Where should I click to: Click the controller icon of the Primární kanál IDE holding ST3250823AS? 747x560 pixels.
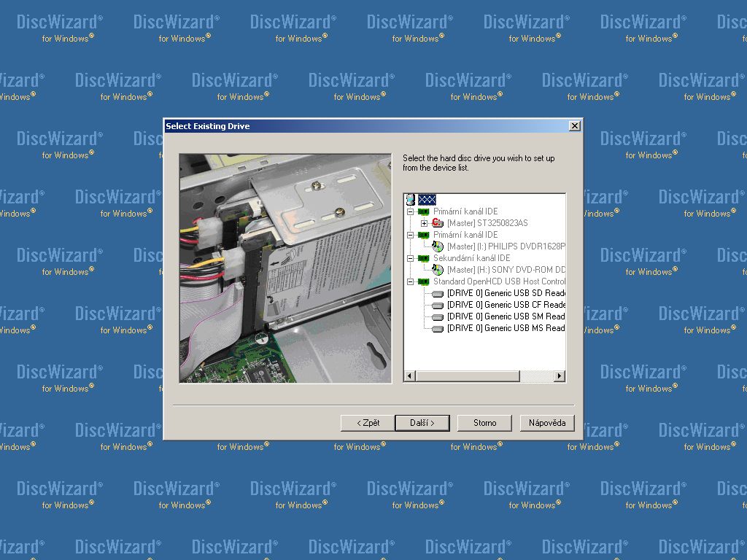coord(424,211)
